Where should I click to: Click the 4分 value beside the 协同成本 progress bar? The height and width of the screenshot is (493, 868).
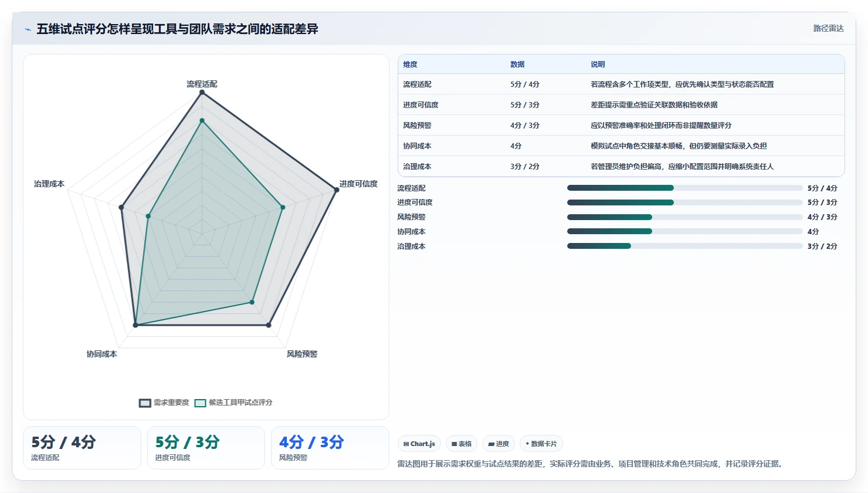[x=813, y=232]
